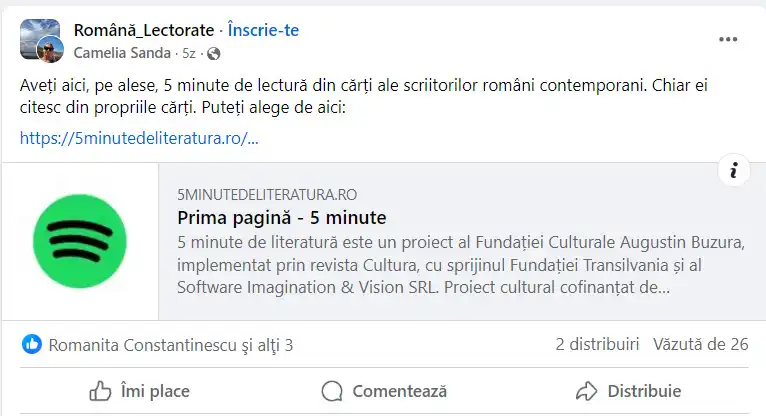Viewport: 766px width, 416px height.
Task: Click the info icon on link preview
Action: pyautogui.click(x=733, y=170)
